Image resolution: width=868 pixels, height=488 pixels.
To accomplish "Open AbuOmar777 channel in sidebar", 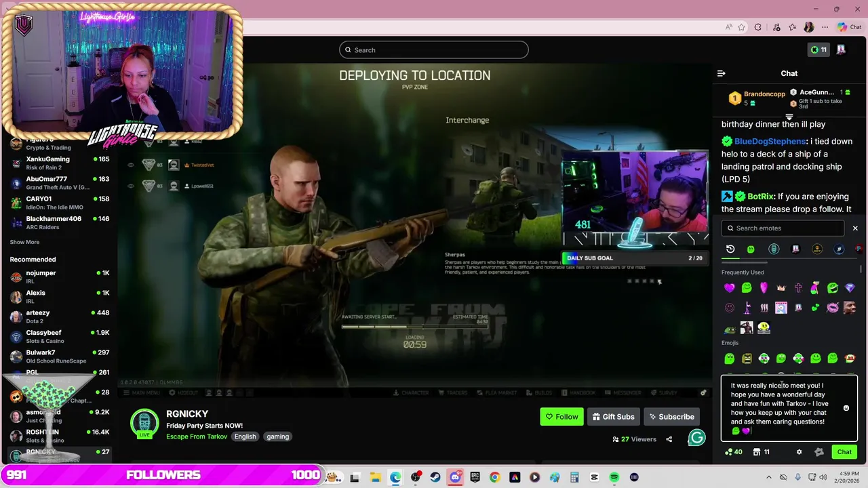I will pyautogui.click(x=60, y=183).
